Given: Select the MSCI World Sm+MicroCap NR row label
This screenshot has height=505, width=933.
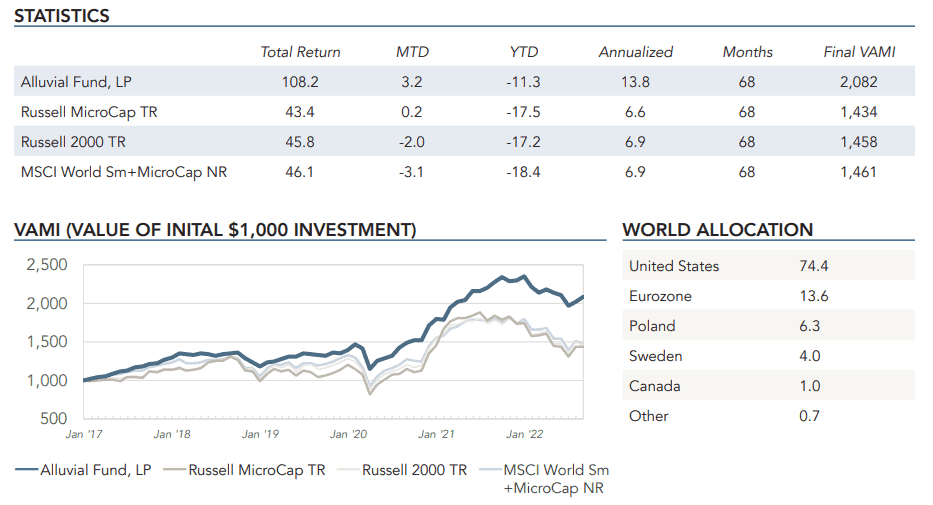Looking at the screenshot, I should coord(124,172).
